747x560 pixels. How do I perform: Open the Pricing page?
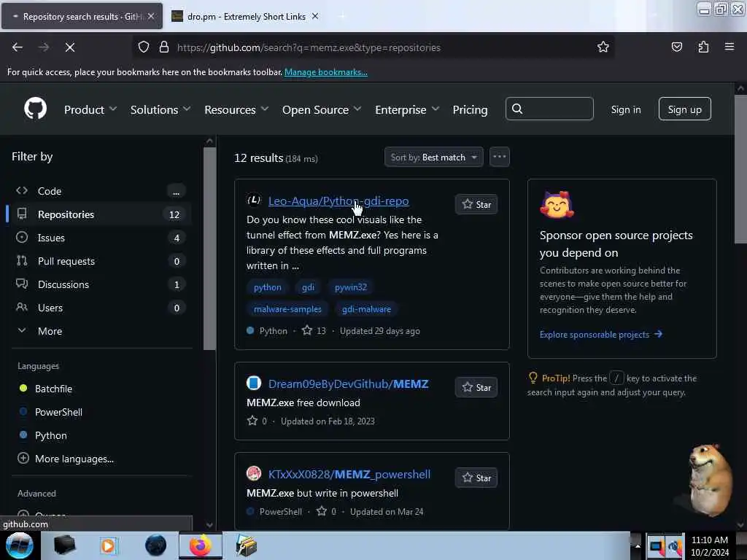(470, 109)
